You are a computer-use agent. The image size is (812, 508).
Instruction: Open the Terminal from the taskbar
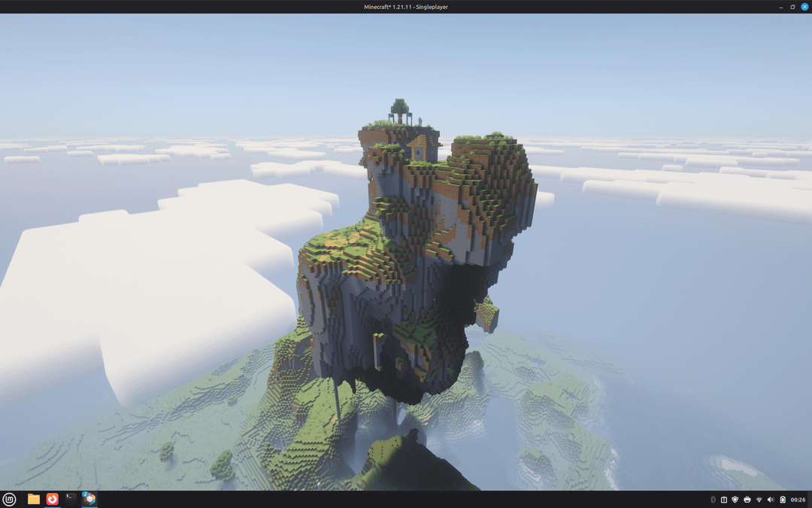tap(71, 499)
